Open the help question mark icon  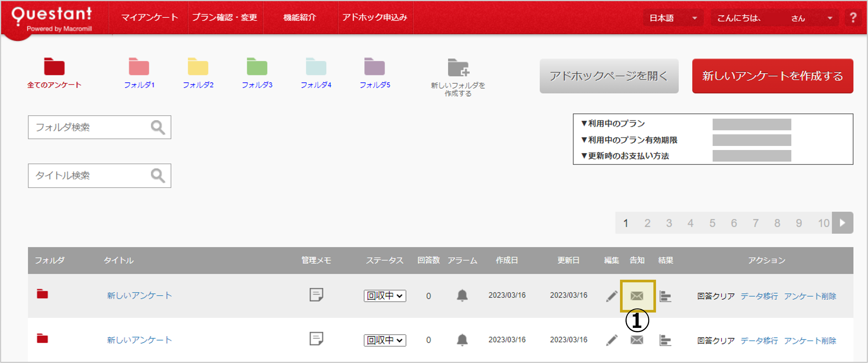point(853,17)
